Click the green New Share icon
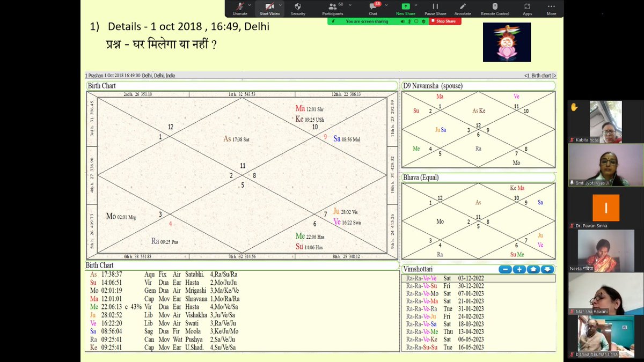This screenshot has height=362, width=644. pyautogui.click(x=406, y=6)
